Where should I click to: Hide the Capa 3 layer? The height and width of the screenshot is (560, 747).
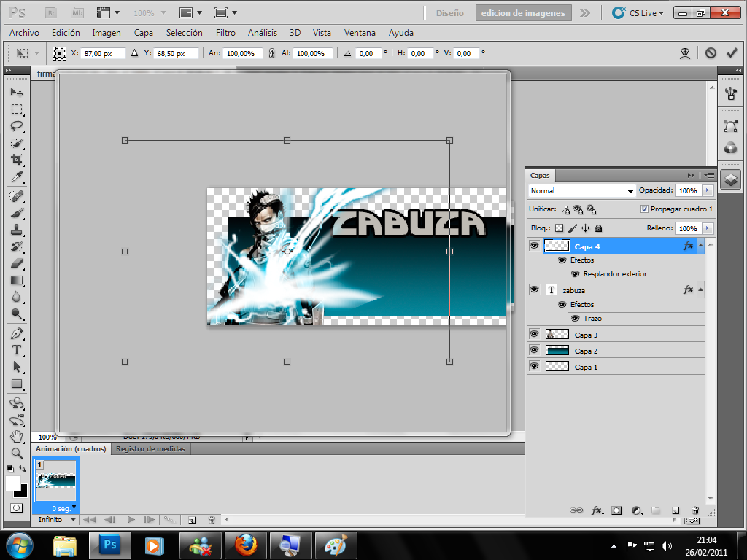[535, 334]
